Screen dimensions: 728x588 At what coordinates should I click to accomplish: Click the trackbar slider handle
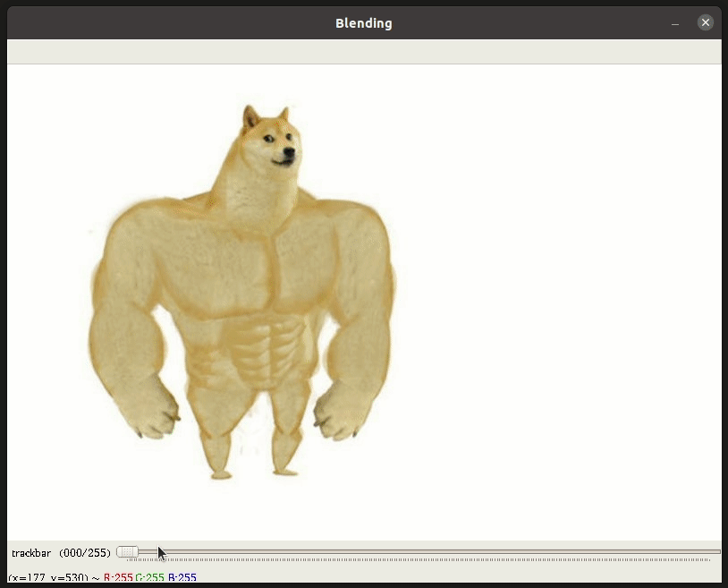coord(127,552)
